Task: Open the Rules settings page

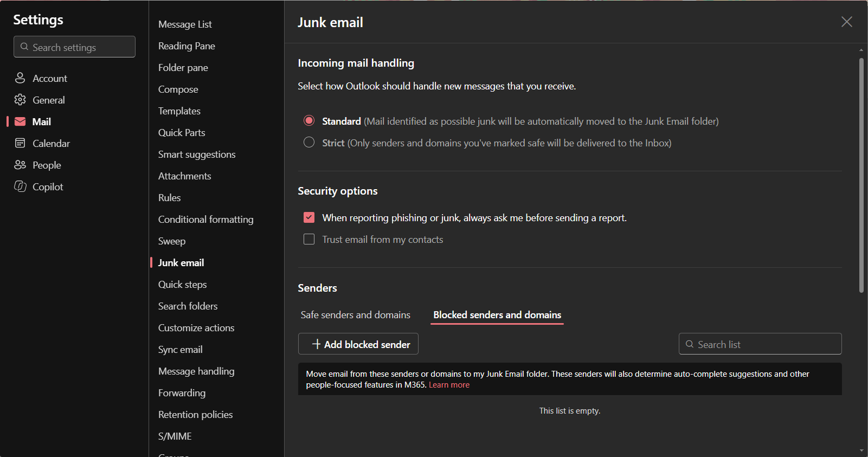Action: tap(170, 198)
